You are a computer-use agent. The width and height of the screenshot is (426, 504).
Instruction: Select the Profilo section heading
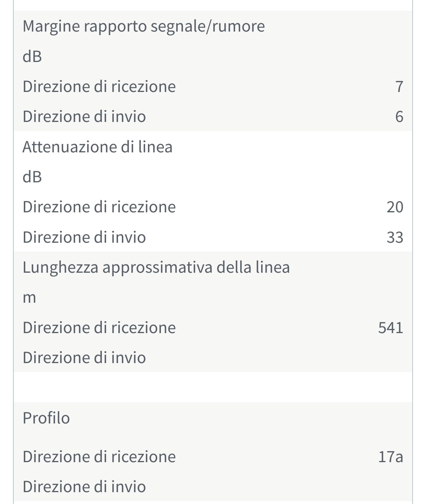coord(46,418)
